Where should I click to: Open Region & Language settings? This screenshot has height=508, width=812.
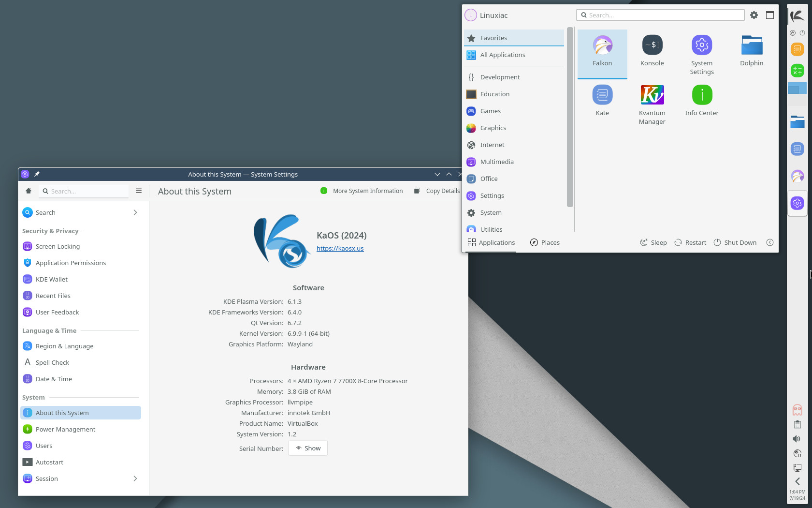[81, 346]
